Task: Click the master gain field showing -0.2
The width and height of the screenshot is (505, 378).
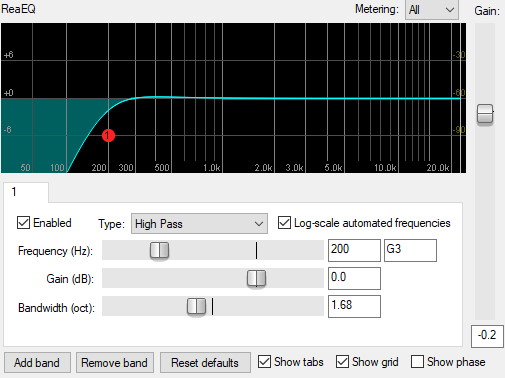Action: [487, 336]
